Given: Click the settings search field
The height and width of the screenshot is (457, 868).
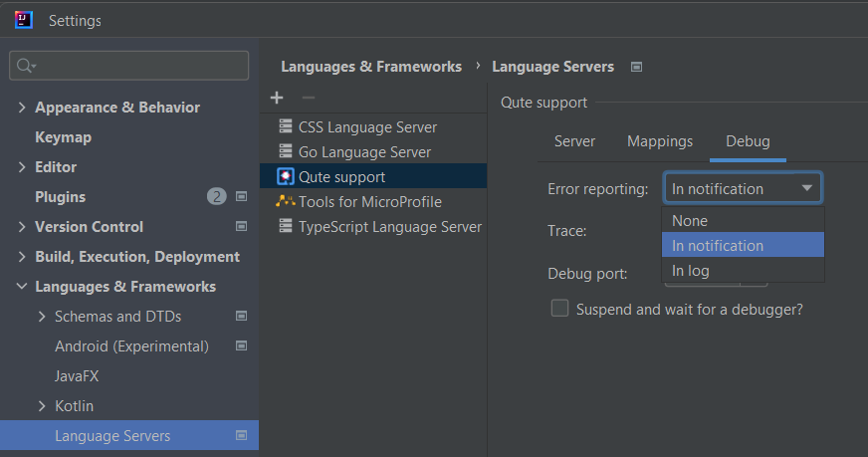Looking at the screenshot, I should [129, 66].
